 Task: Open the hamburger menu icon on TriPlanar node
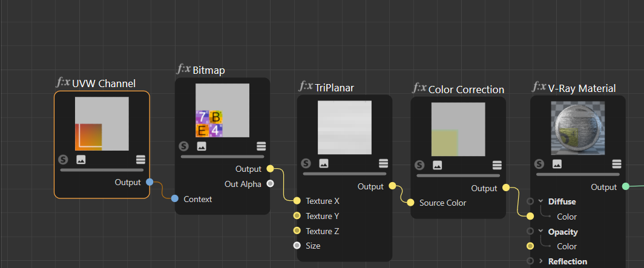click(x=383, y=163)
